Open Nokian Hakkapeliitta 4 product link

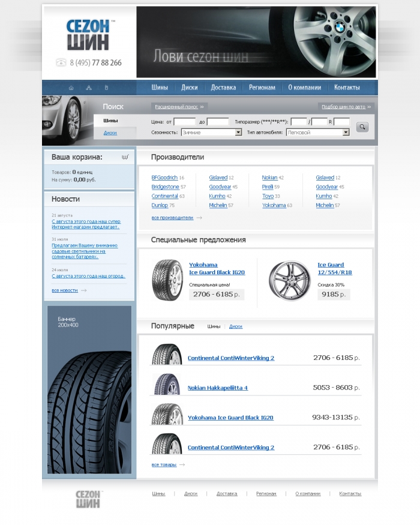pos(218,388)
